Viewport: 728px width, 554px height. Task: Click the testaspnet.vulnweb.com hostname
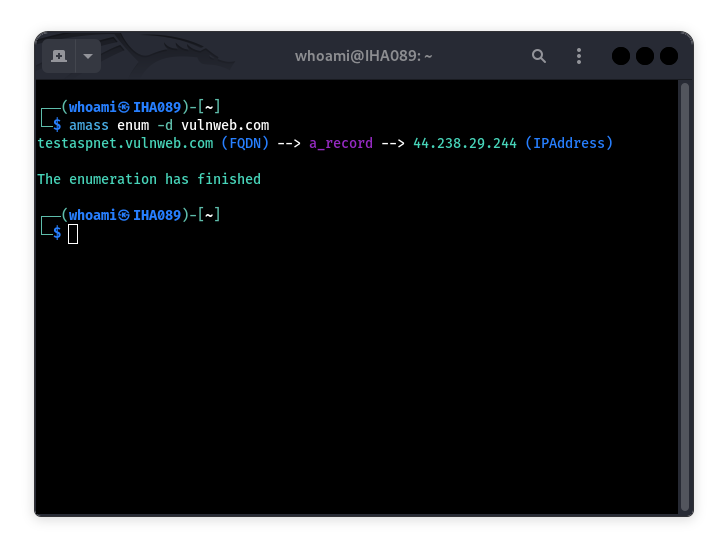point(125,143)
